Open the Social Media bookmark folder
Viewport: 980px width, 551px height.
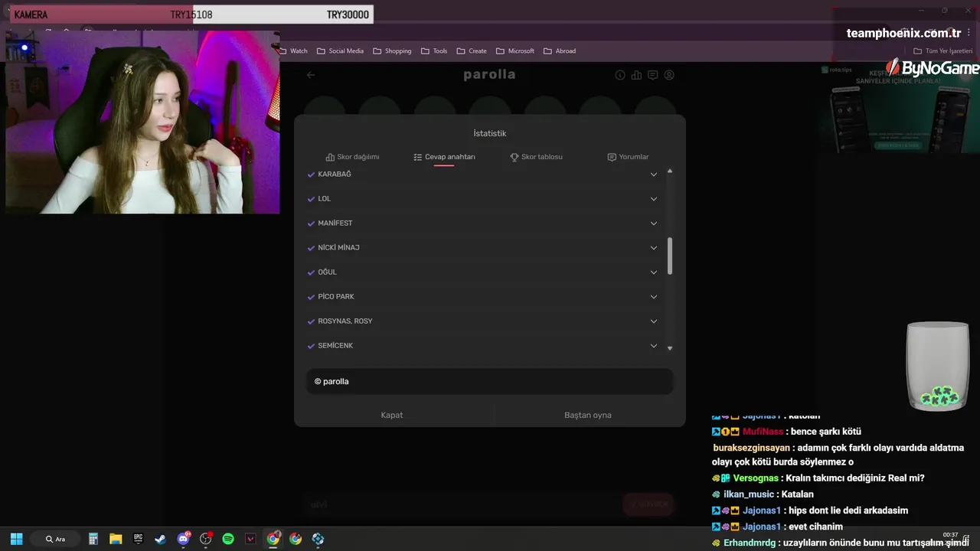[x=340, y=51]
